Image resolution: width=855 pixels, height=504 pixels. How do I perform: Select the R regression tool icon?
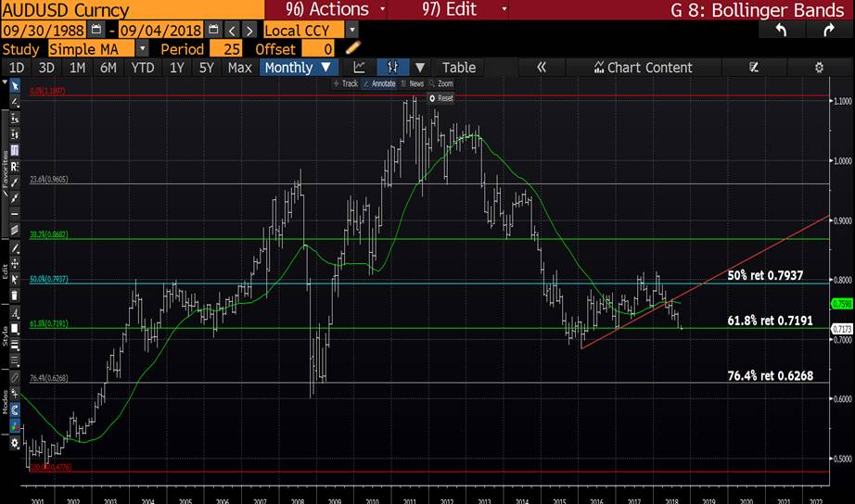(x=15, y=166)
